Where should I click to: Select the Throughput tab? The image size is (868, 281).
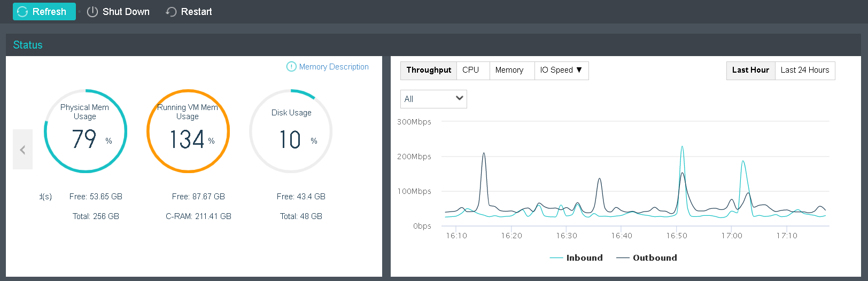[429, 71]
